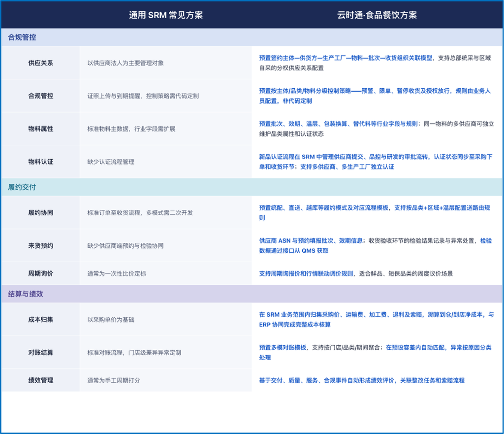The height and width of the screenshot is (434, 504).
Task: Click the '物料属性' row label
Action: point(40,129)
